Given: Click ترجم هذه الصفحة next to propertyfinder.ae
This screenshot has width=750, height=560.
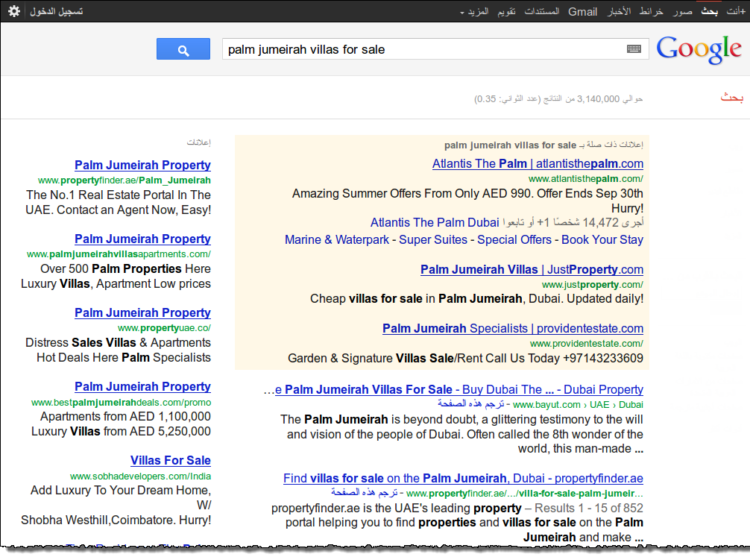Looking at the screenshot, I should [364, 493].
